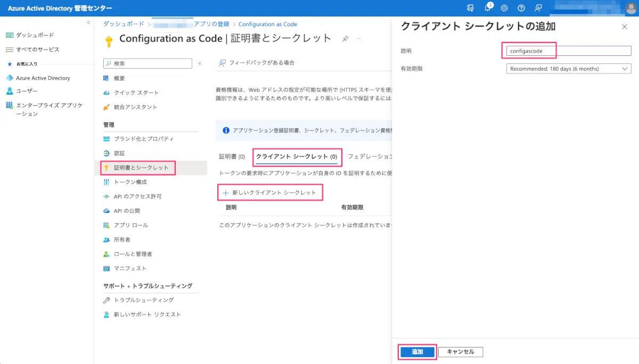The width and height of the screenshot is (639, 364).
Task: Collapse the far-left navigation pane
Action: [x=89, y=22]
